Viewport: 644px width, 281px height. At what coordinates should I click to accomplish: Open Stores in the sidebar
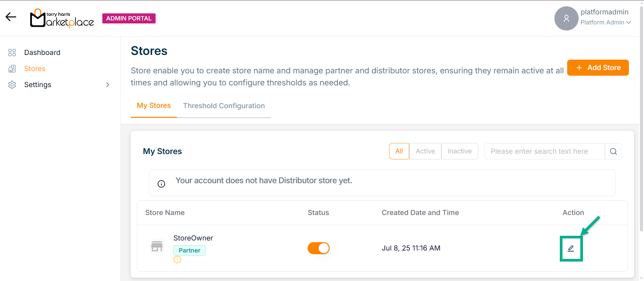pos(35,69)
